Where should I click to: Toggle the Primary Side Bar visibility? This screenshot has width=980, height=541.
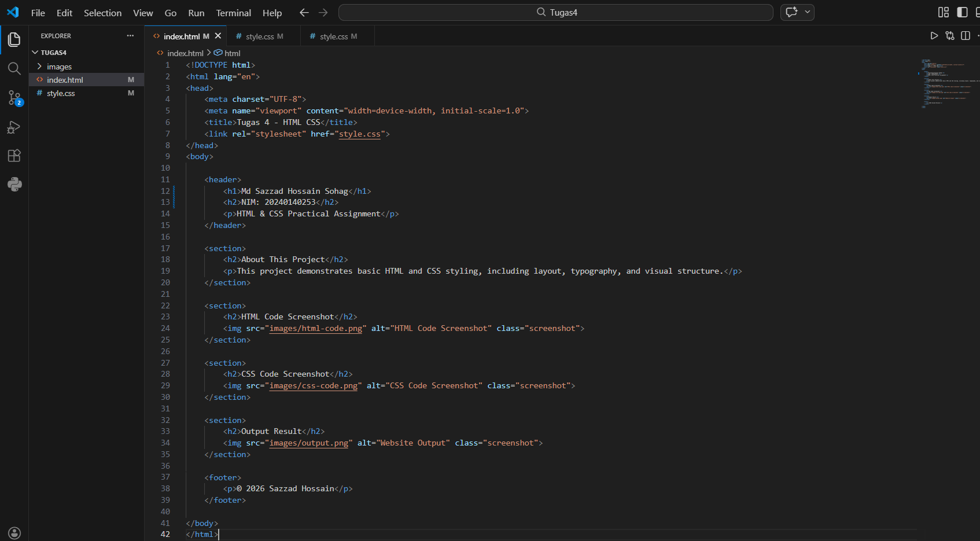click(x=961, y=12)
